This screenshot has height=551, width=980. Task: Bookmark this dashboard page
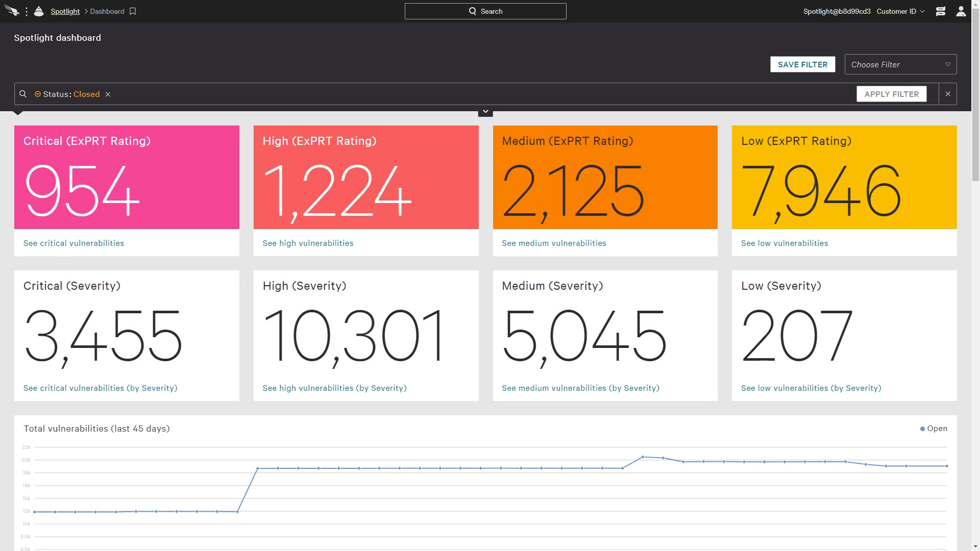click(133, 11)
